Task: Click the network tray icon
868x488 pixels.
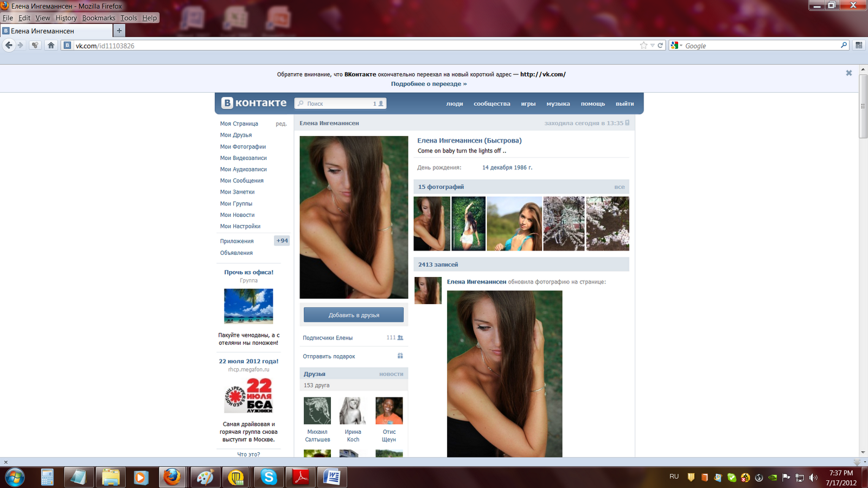Action: (800, 478)
